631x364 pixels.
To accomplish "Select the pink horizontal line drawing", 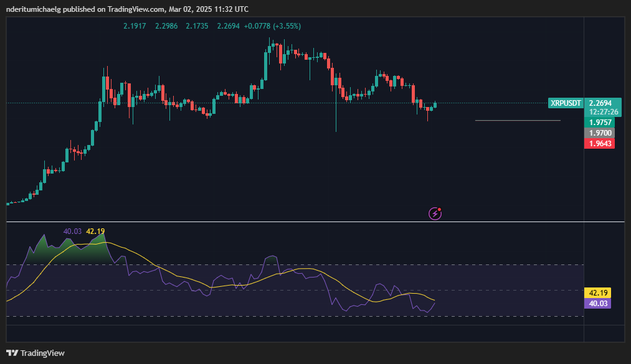I will pyautogui.click(x=517, y=120).
